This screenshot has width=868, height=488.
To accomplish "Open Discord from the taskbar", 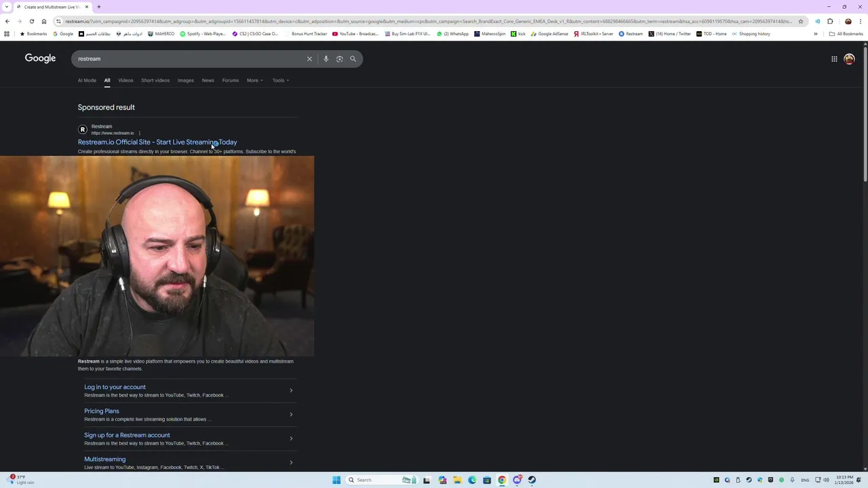I will click(x=517, y=480).
